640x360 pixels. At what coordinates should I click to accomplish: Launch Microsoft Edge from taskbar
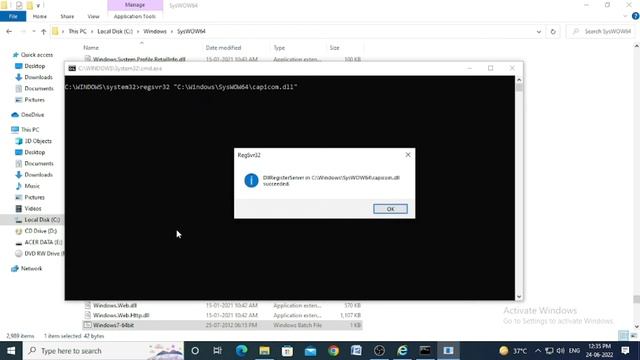241,351
